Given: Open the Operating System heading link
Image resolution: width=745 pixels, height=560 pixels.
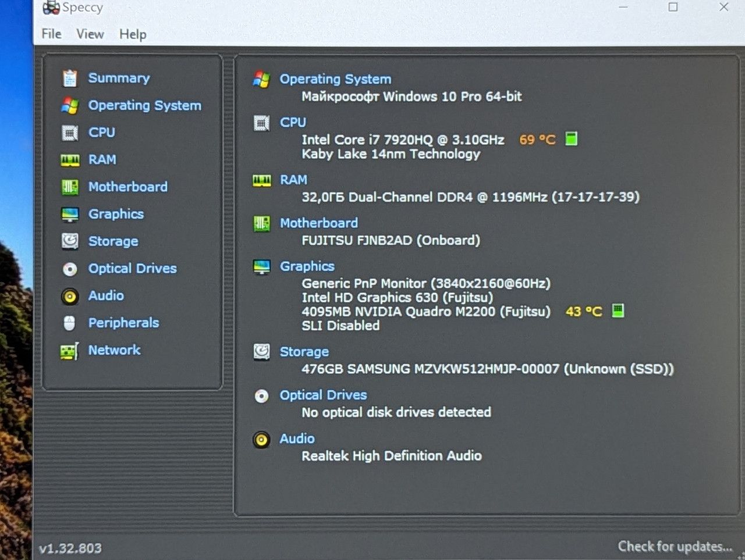Looking at the screenshot, I should point(335,79).
